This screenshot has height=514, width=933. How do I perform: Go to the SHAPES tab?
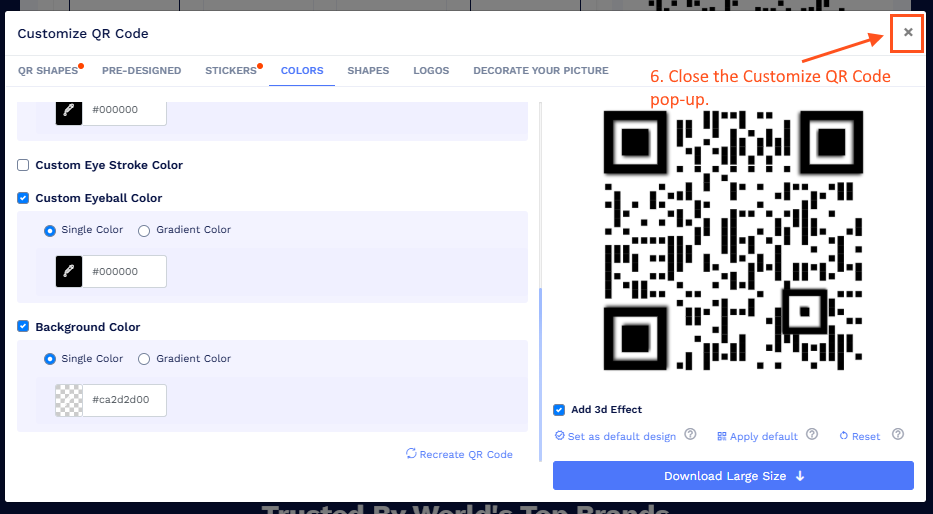coord(368,70)
